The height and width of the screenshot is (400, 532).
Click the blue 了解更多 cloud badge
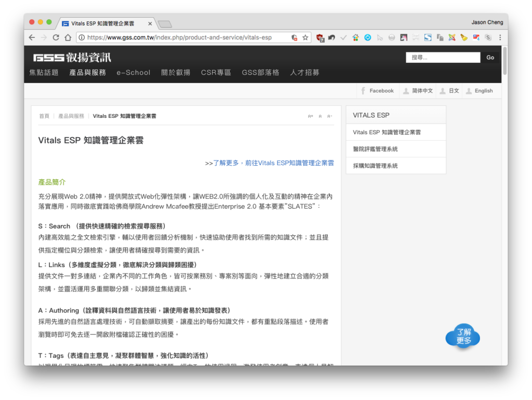point(463,336)
